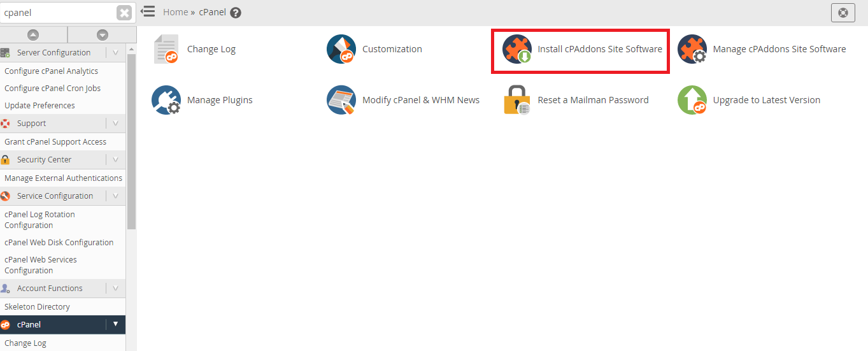Collapse the Account Functions section chevron
The height and width of the screenshot is (351, 868).
[x=115, y=289]
